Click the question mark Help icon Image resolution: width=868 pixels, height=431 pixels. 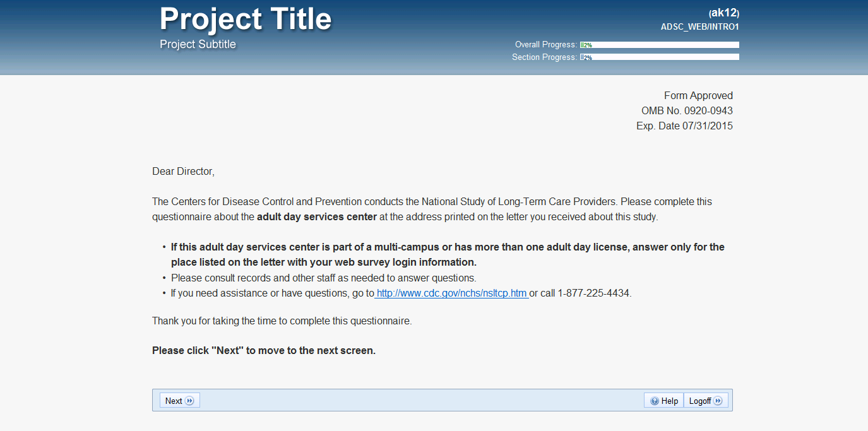click(x=655, y=401)
